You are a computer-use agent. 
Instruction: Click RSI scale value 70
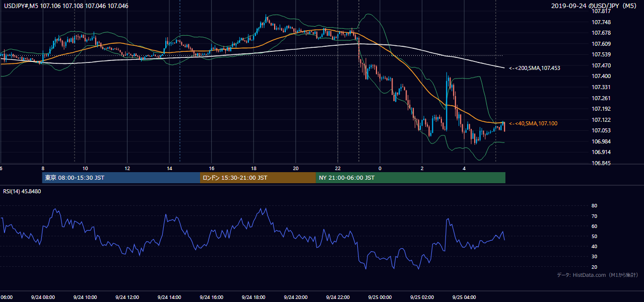click(x=595, y=216)
